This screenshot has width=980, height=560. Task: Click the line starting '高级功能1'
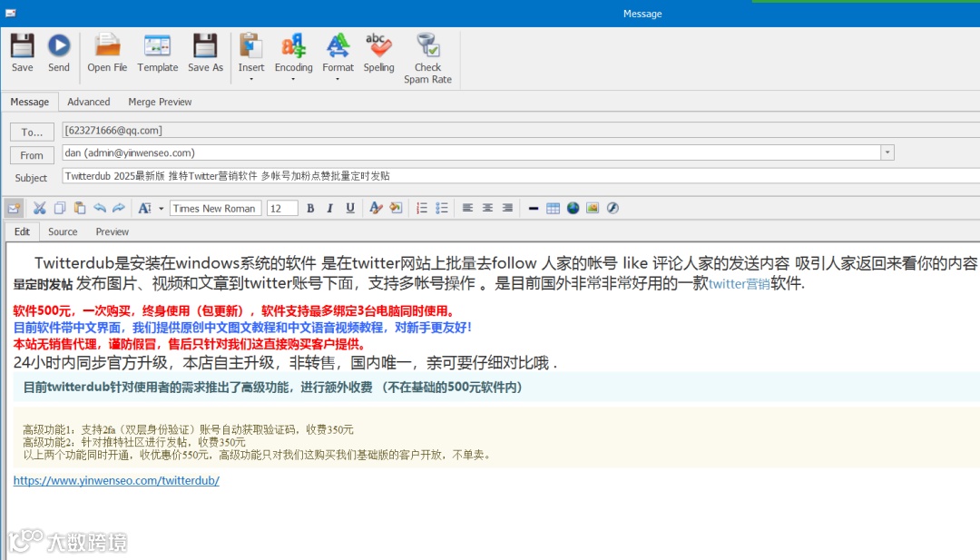point(188,429)
